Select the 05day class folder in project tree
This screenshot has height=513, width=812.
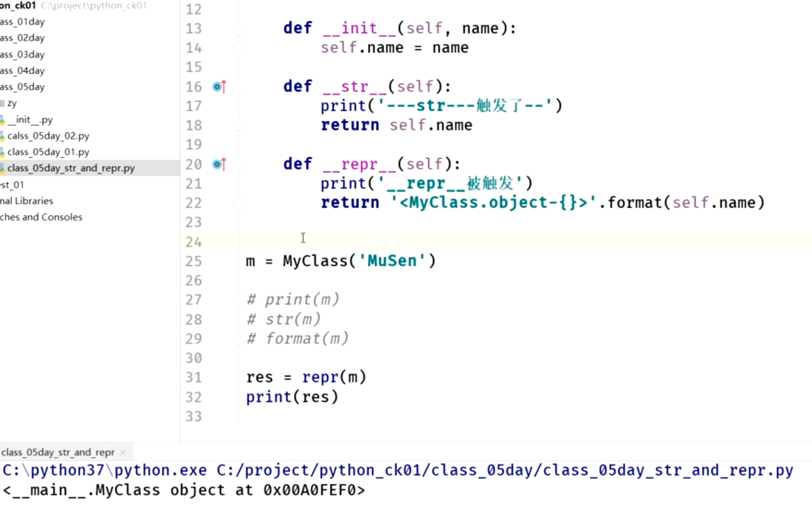[22, 87]
